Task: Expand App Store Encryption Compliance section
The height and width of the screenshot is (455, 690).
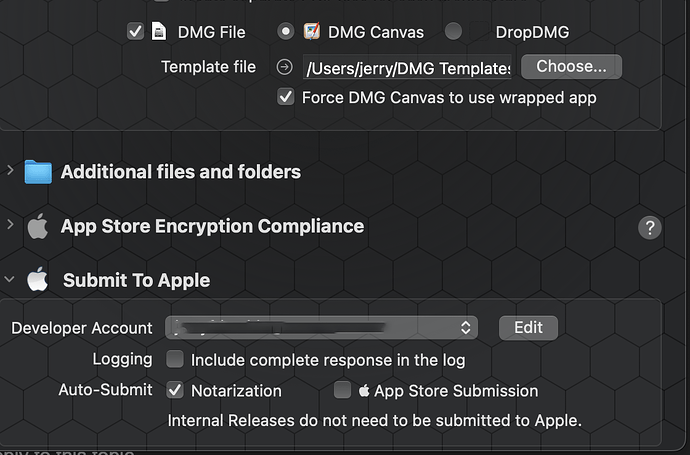Action: [10, 224]
